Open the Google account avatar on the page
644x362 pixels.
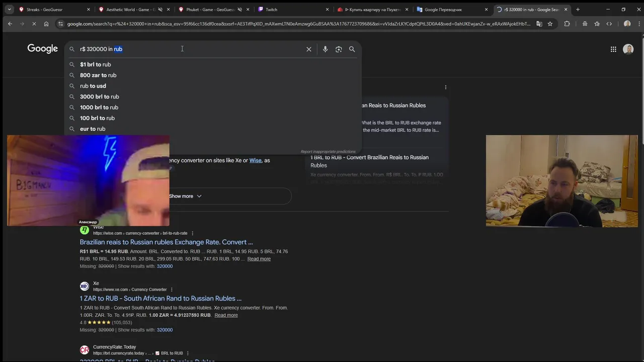tap(628, 49)
